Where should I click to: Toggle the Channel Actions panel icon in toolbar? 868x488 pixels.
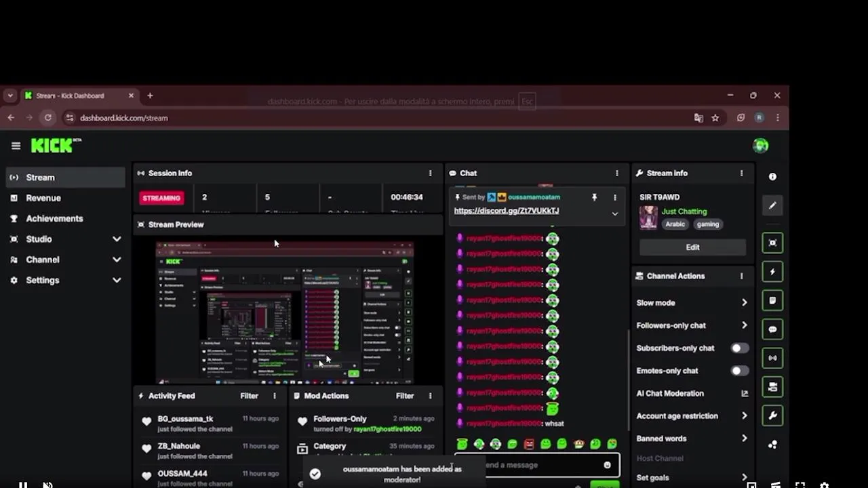pyautogui.click(x=772, y=387)
